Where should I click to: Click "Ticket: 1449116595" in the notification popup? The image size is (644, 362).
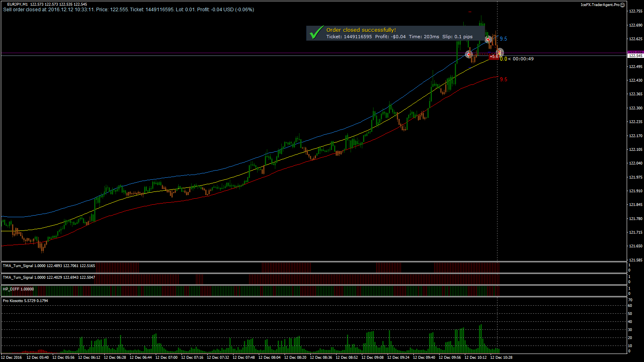[349, 37]
